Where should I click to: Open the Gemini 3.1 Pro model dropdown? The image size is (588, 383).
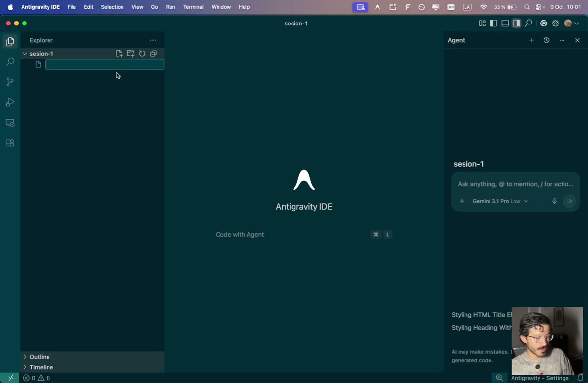coord(500,201)
